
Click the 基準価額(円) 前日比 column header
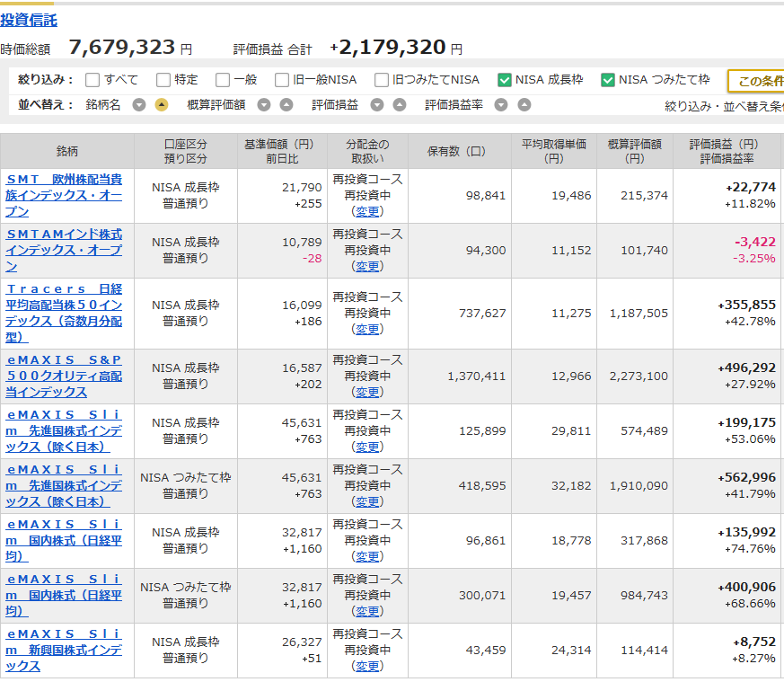click(x=282, y=151)
